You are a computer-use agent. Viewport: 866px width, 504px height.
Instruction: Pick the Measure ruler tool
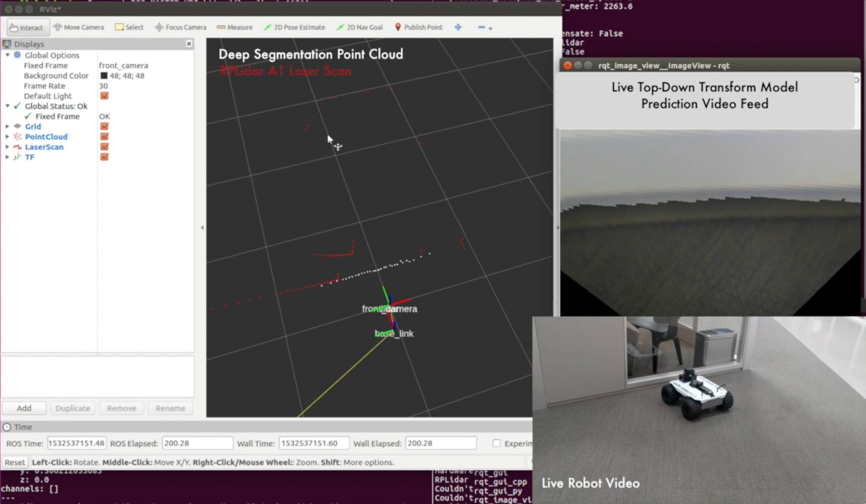234,27
